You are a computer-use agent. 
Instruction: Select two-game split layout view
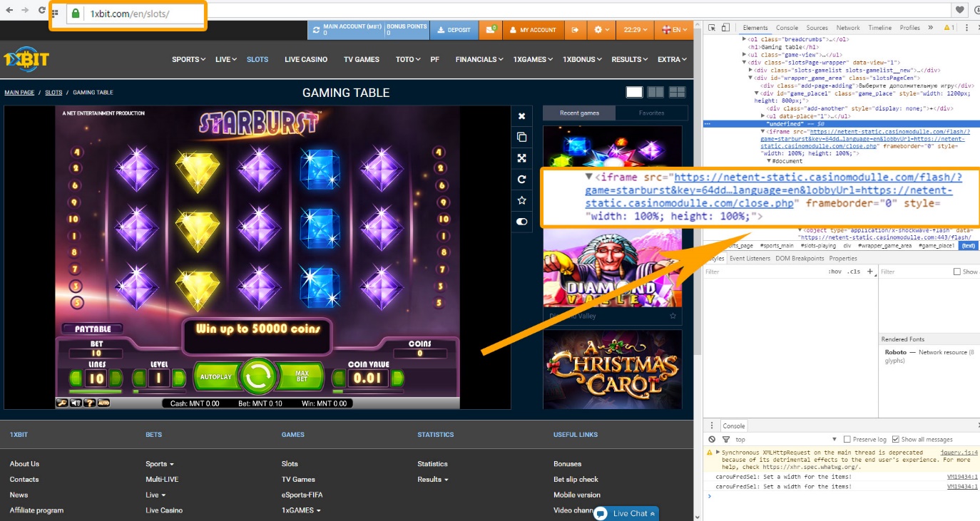[x=655, y=92]
